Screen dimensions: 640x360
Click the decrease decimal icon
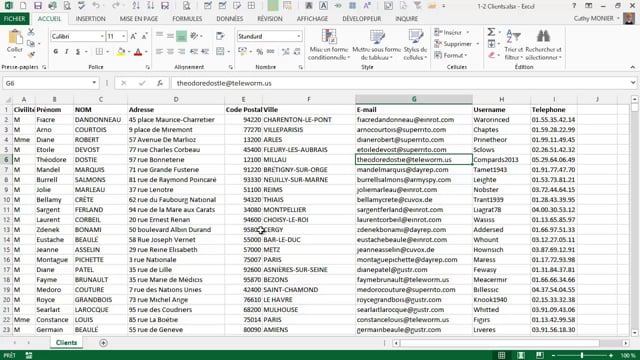point(297,52)
